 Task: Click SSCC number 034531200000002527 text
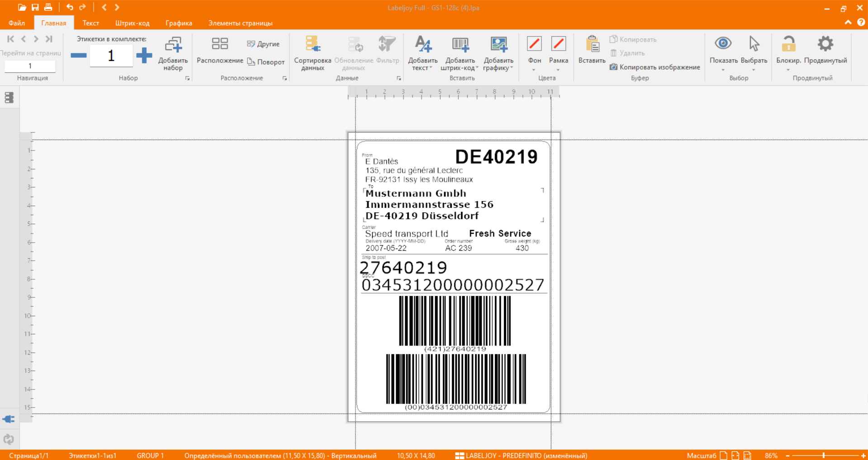tap(453, 285)
